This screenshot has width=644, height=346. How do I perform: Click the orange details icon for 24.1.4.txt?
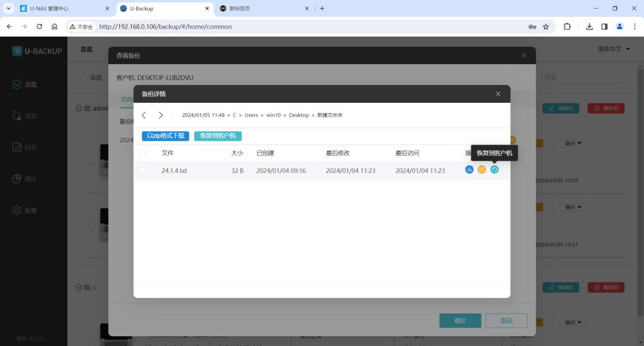point(482,170)
